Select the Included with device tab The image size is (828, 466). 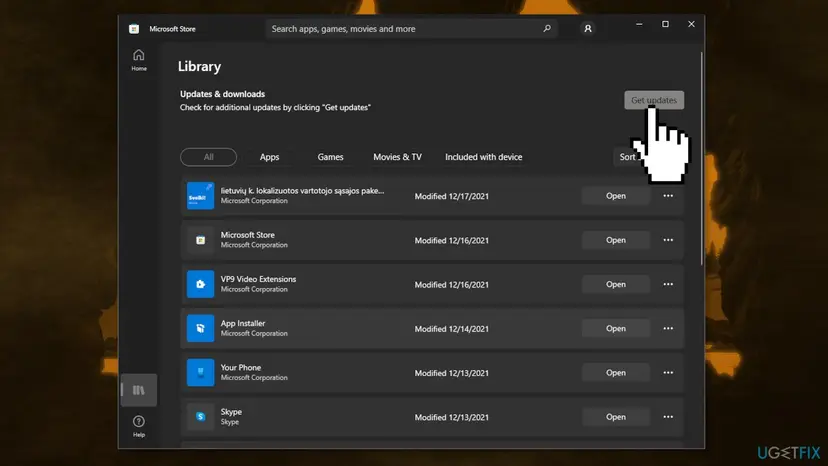click(484, 157)
